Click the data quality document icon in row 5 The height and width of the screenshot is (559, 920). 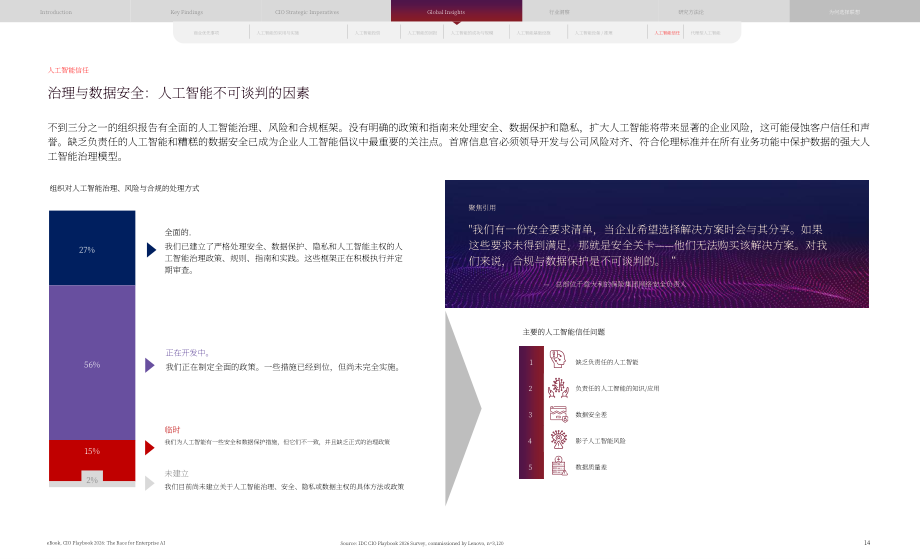[559, 466]
